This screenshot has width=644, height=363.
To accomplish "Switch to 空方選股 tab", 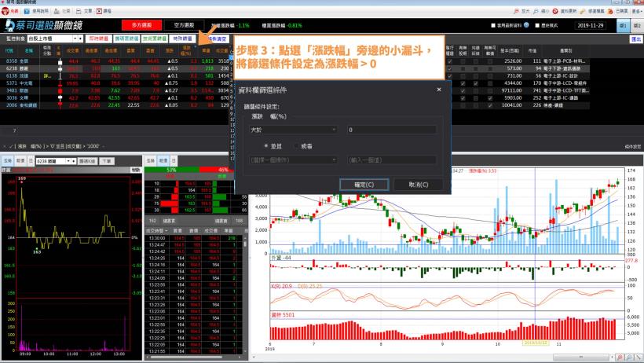I will pyautogui.click(x=184, y=25).
